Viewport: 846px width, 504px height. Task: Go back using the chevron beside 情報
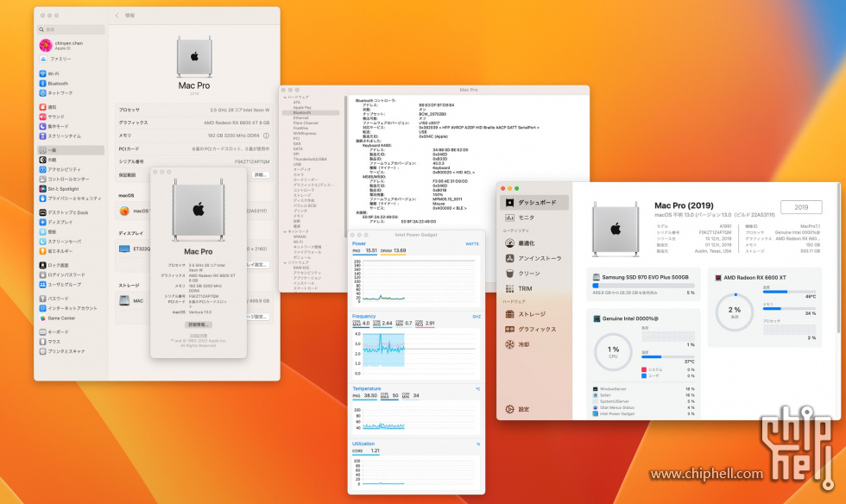(x=117, y=16)
